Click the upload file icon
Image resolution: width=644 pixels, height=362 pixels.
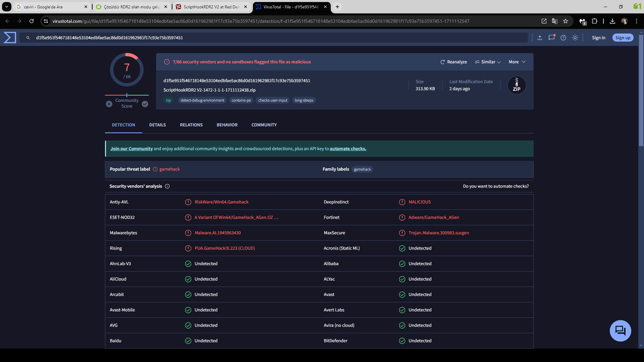click(540, 38)
